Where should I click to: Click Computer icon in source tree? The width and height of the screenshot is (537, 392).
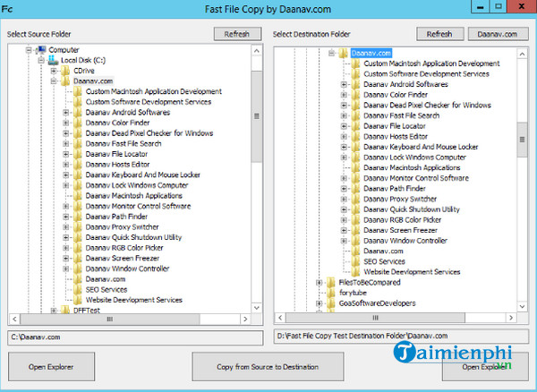[40, 50]
